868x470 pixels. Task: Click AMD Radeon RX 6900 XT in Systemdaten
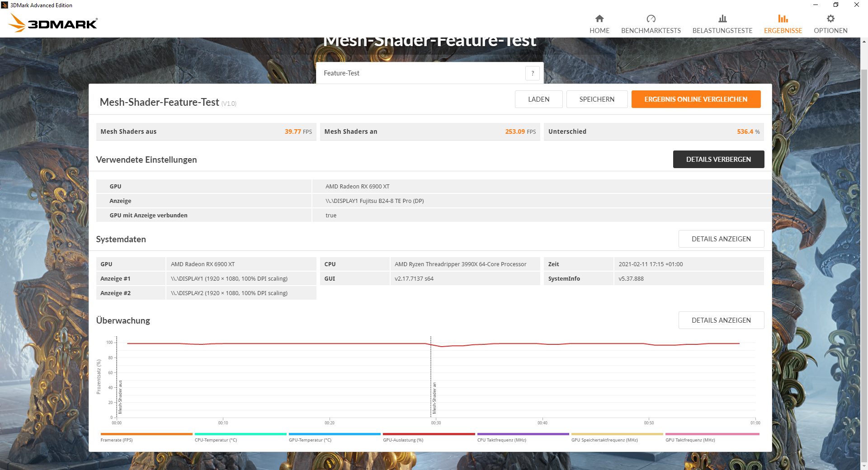[x=203, y=264]
